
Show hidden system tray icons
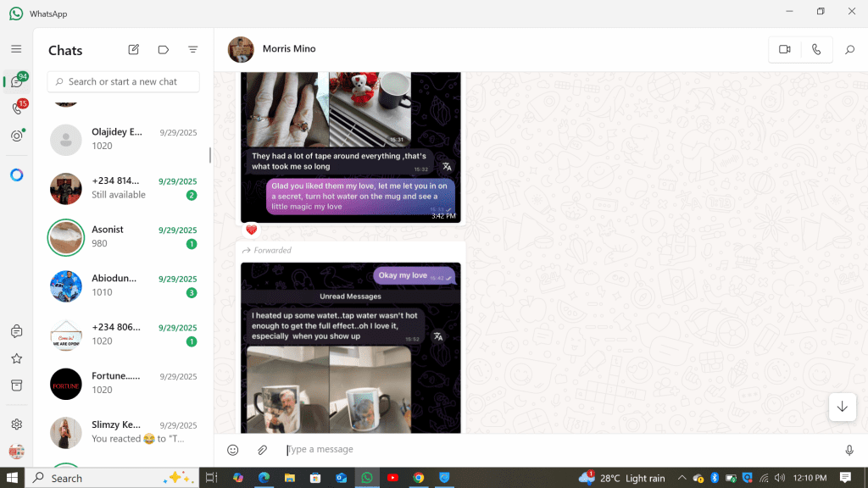tap(681, 478)
